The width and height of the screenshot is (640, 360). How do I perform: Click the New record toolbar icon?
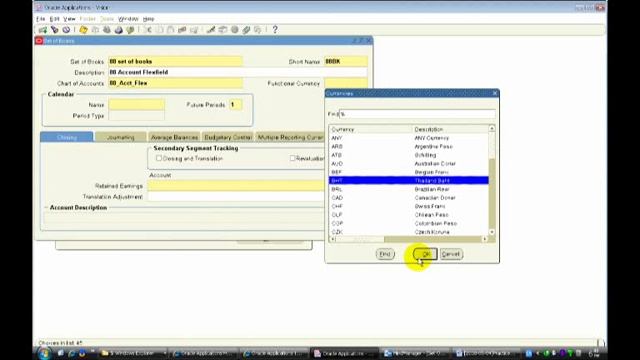pos(42,30)
